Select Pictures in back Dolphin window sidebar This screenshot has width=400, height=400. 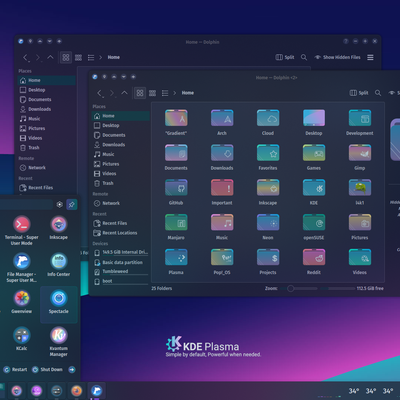tap(47, 128)
